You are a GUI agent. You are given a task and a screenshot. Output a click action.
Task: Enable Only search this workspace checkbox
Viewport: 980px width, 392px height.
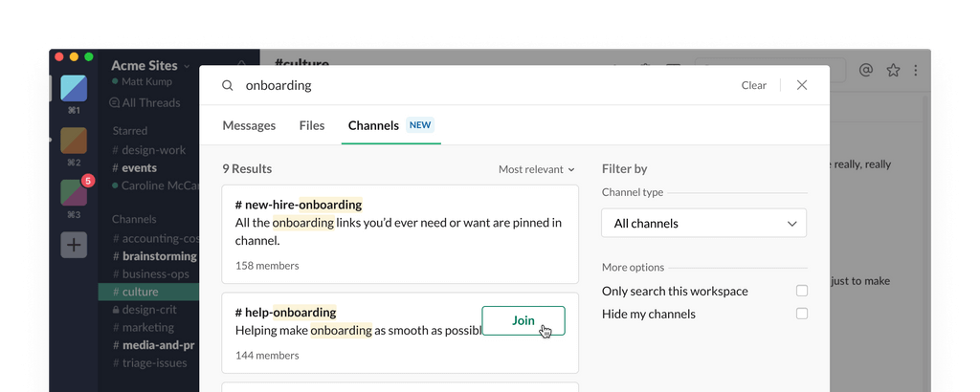pyautogui.click(x=802, y=291)
